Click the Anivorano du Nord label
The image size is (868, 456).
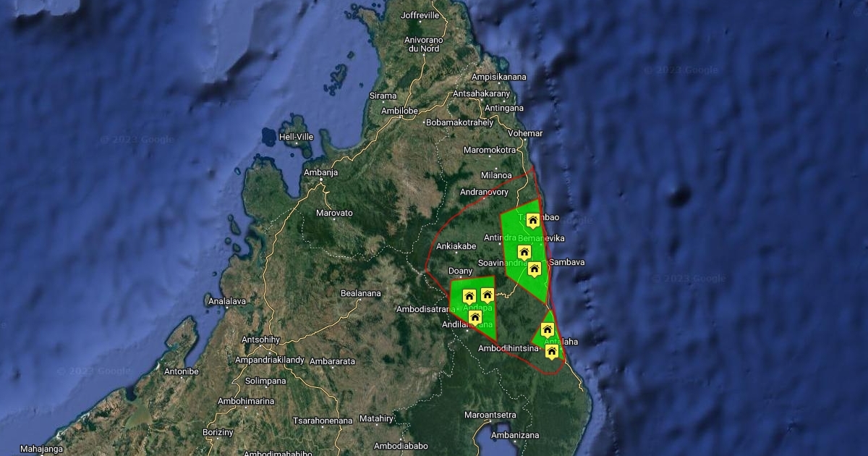pyautogui.click(x=423, y=44)
